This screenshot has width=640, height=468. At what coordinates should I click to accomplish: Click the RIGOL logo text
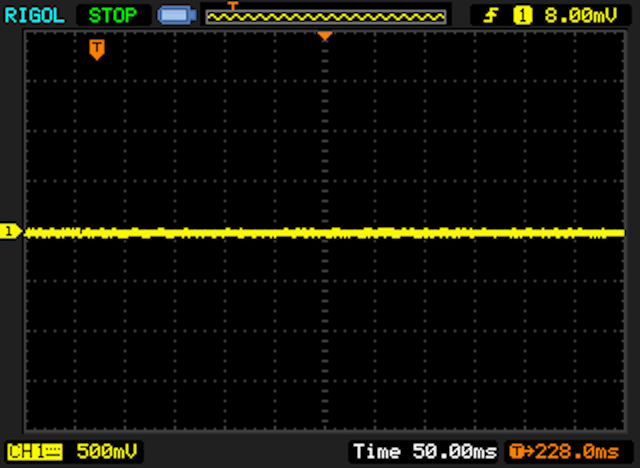pos(35,16)
